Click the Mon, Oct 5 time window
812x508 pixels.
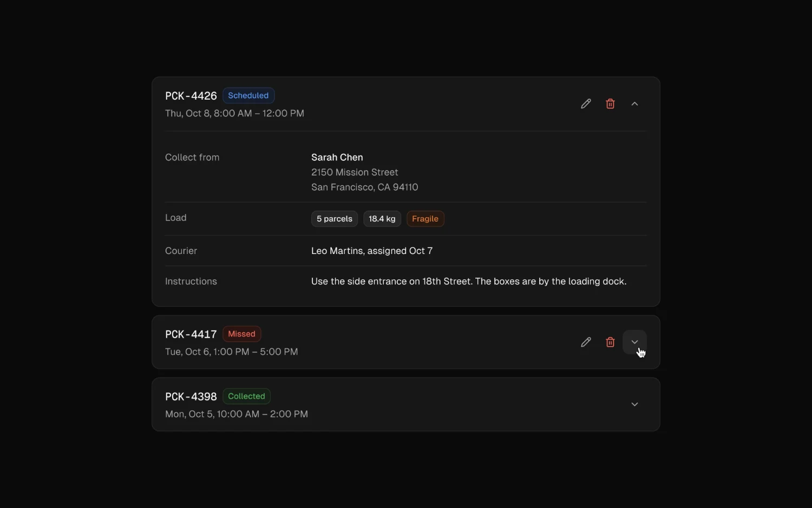coord(237,414)
